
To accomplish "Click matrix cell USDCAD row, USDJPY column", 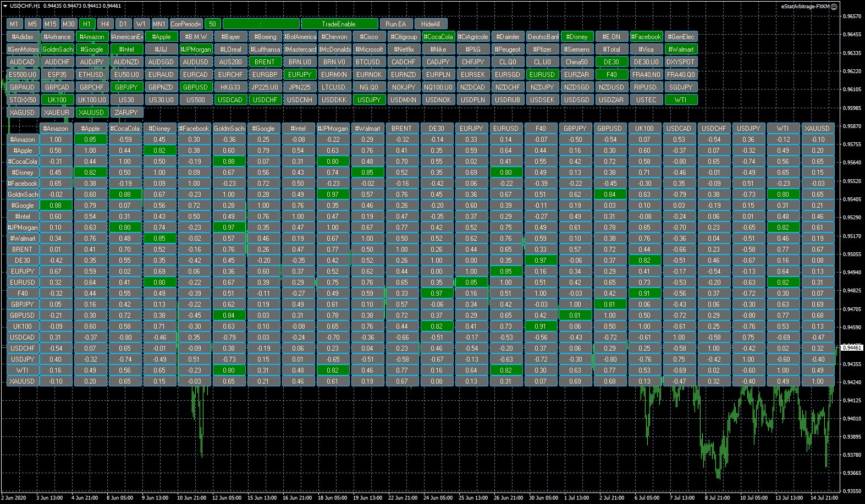I will (x=749, y=337).
